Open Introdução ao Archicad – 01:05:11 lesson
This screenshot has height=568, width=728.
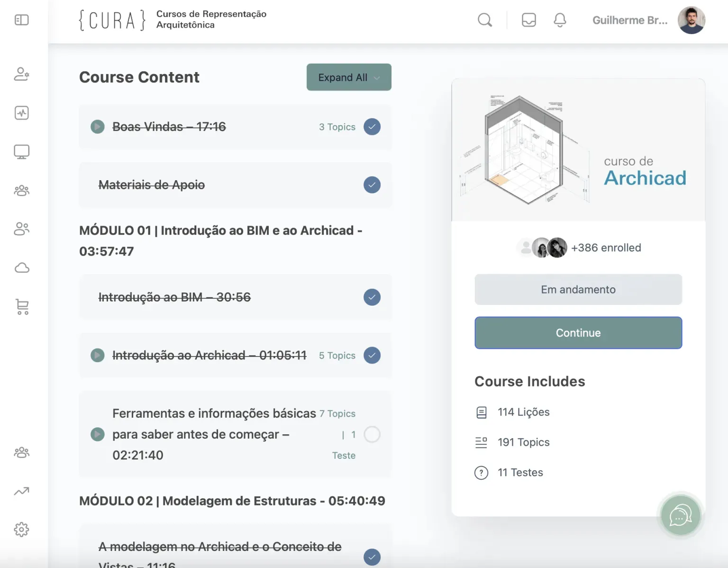pos(209,356)
